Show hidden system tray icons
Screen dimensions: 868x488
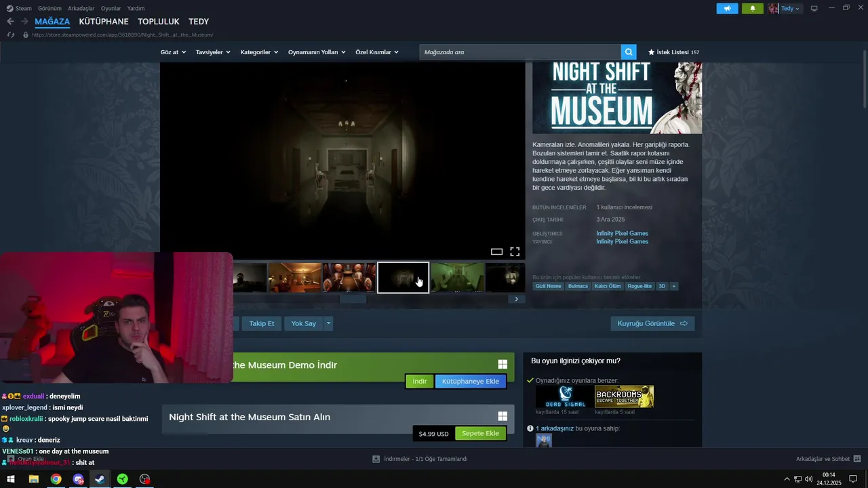tap(787, 479)
